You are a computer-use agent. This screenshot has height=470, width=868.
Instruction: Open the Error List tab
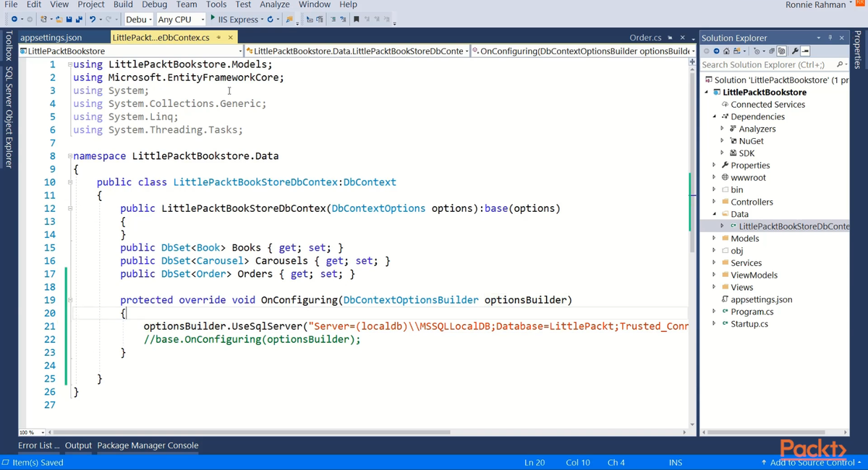click(39, 445)
